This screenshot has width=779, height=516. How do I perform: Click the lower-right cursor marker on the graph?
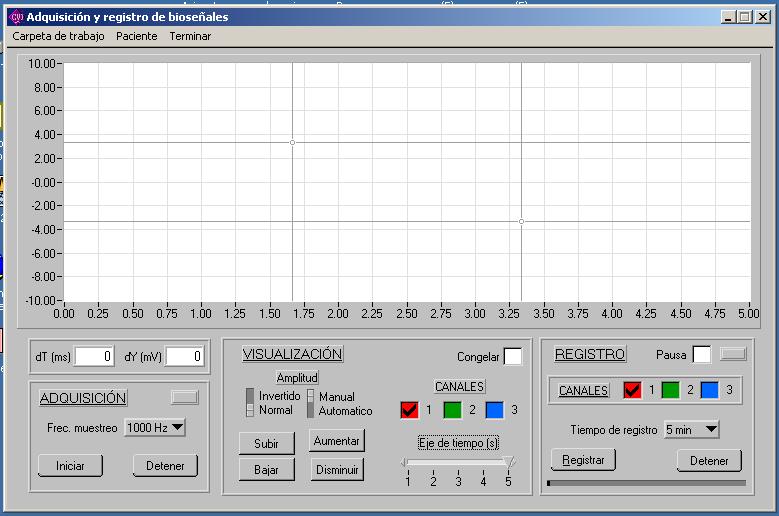(521, 221)
